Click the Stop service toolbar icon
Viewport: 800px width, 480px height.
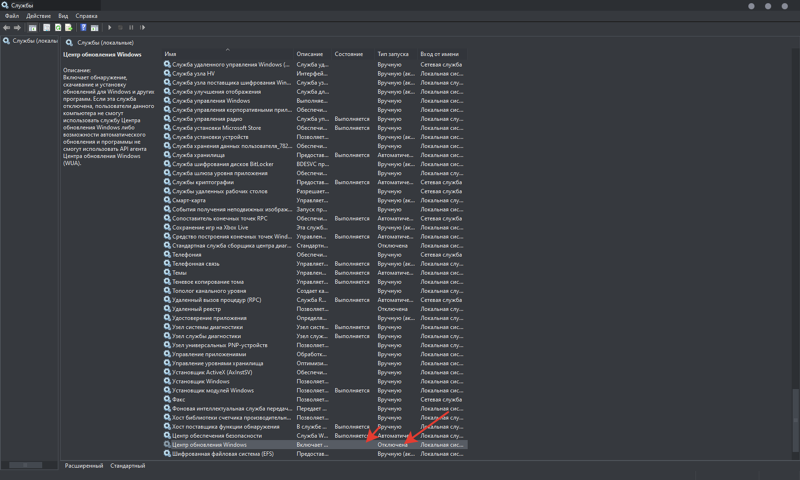coord(120,28)
